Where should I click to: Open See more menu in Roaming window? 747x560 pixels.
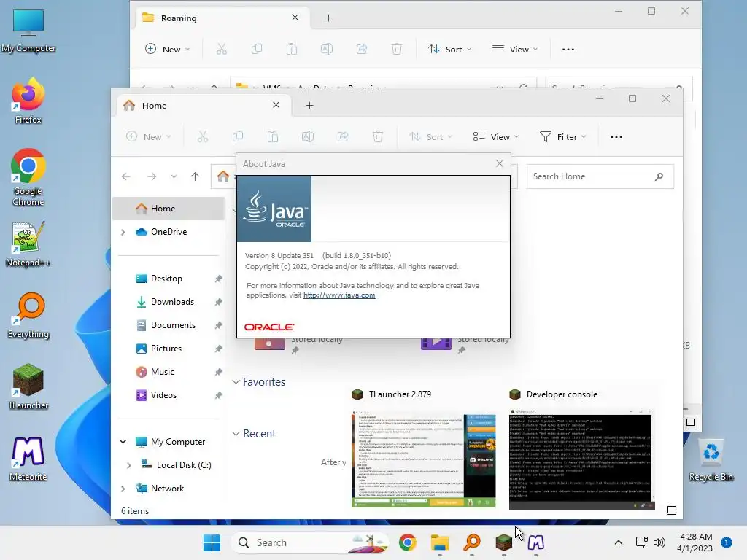568,49
